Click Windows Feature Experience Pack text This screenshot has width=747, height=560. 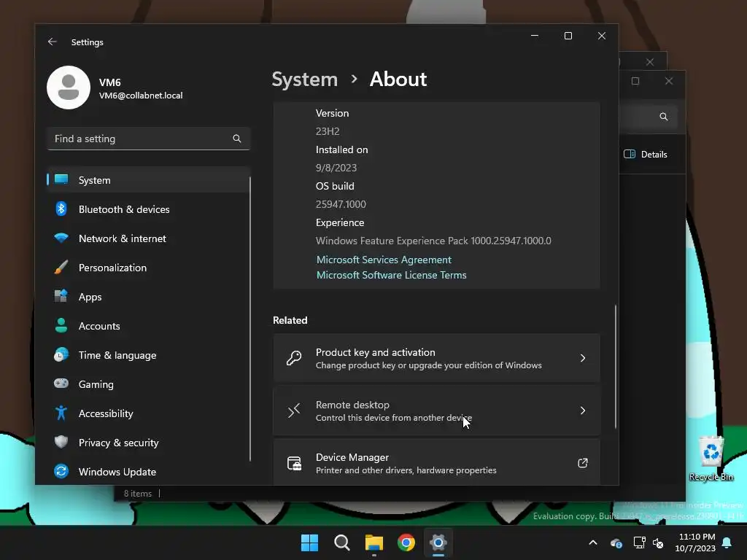tap(433, 241)
